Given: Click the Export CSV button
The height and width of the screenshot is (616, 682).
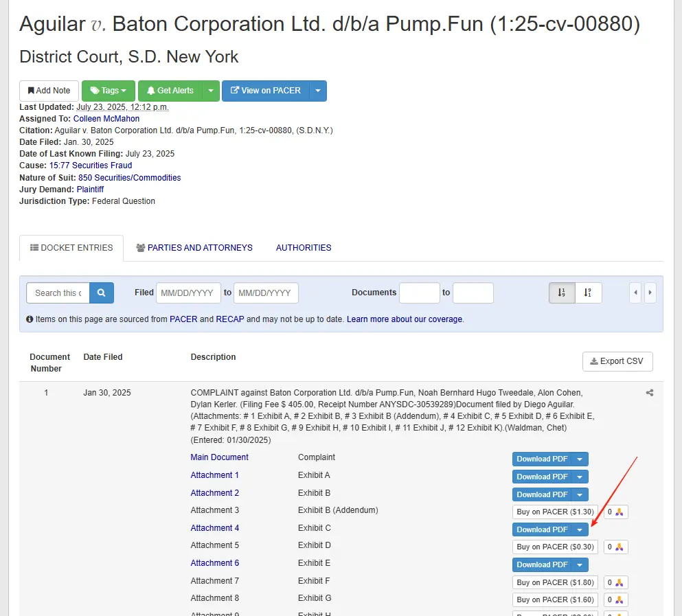Looking at the screenshot, I should pos(617,361).
